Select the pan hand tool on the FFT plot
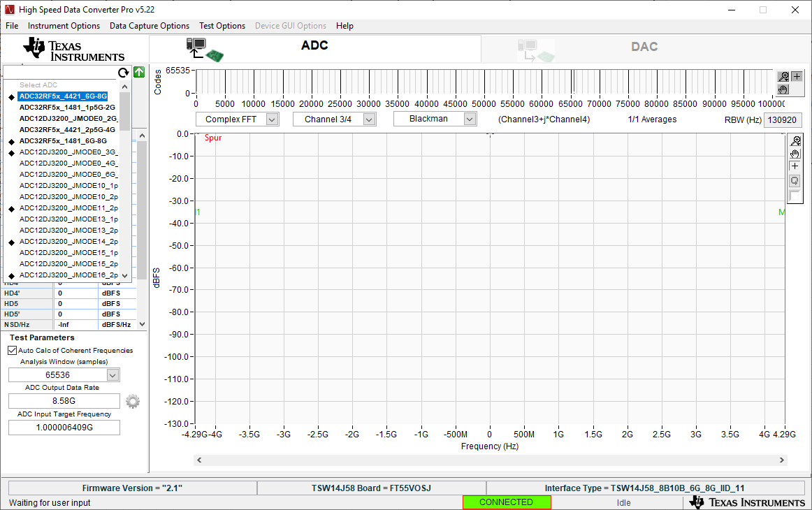The image size is (812, 510). coord(795,153)
